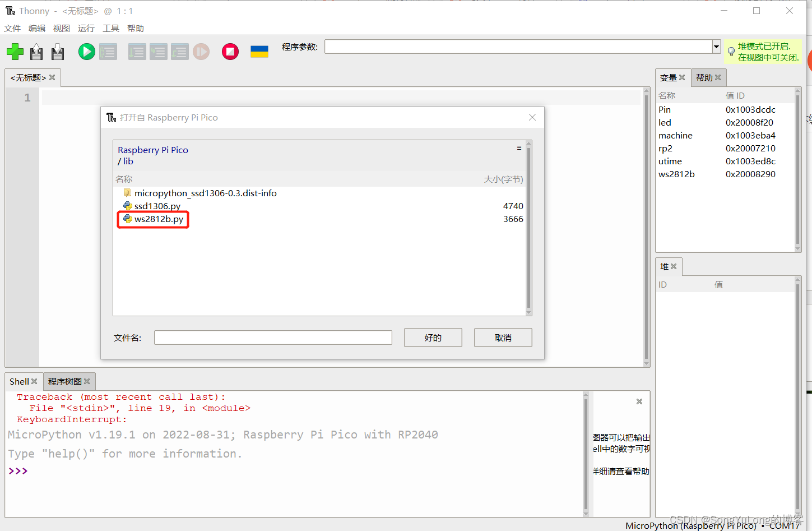The height and width of the screenshot is (531, 812).
Task: Click the lightbulb icon by the heap mode notice
Action: point(731,52)
